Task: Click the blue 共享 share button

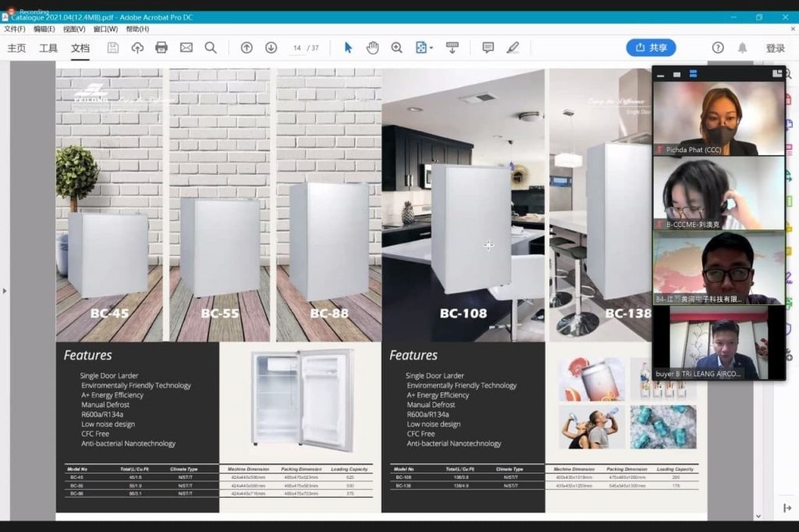Action: (x=651, y=48)
